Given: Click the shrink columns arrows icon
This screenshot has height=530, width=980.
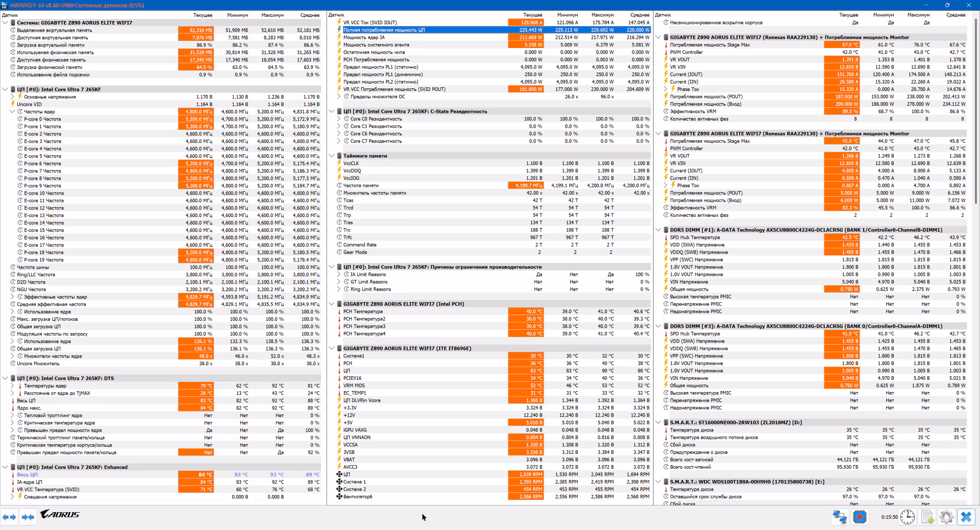Looking at the screenshot, I should (28, 517).
